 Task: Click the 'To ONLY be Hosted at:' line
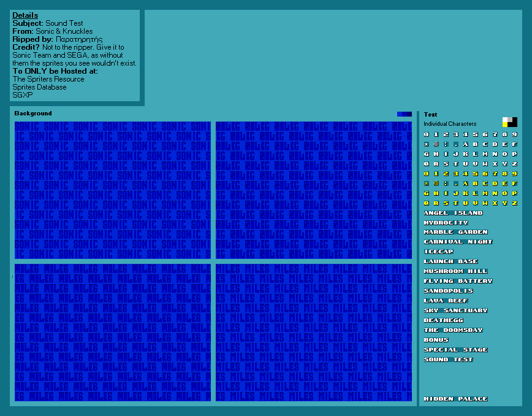point(55,71)
